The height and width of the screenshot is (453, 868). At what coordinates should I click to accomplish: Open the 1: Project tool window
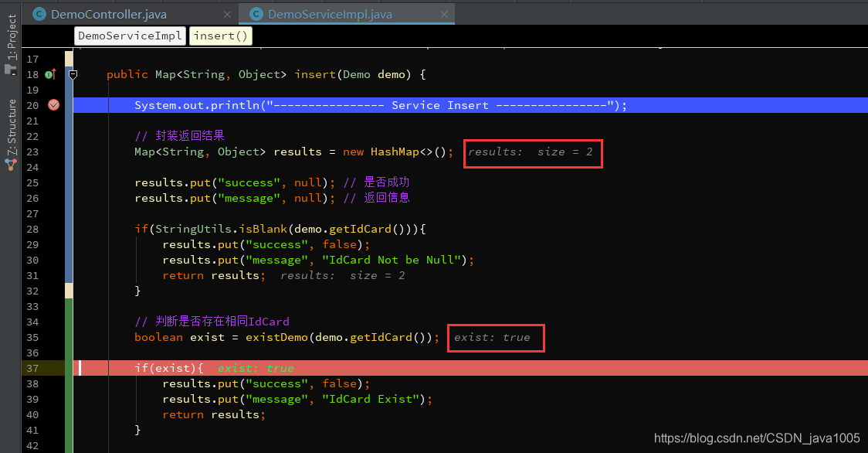12,36
